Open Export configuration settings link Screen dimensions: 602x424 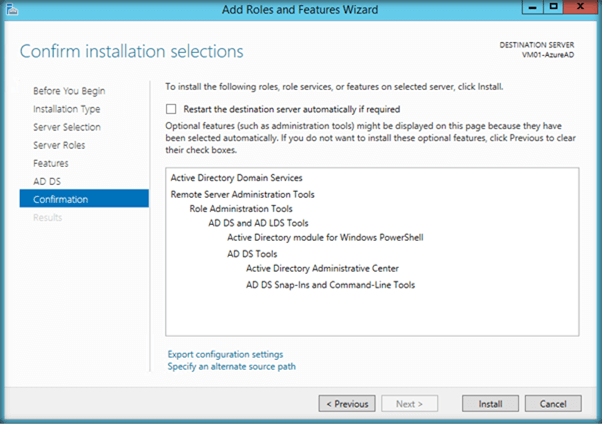(226, 354)
